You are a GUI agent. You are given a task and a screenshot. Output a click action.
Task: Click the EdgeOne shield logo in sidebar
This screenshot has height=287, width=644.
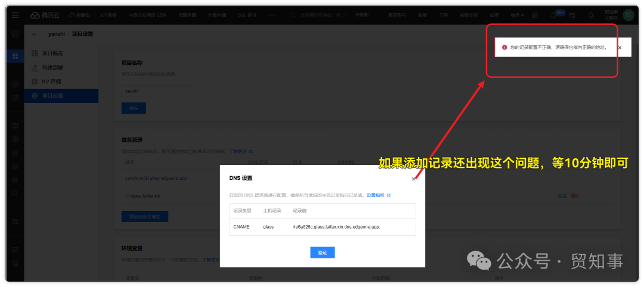click(x=15, y=35)
